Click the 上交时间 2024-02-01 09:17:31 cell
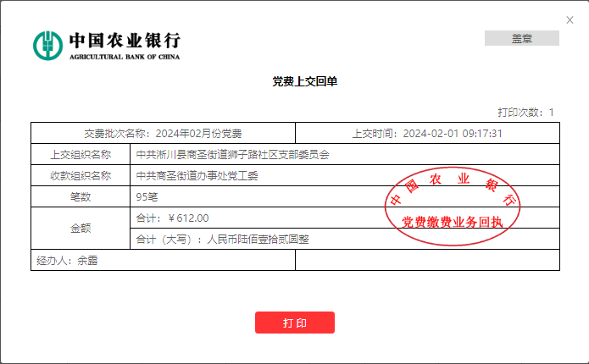 [427, 133]
